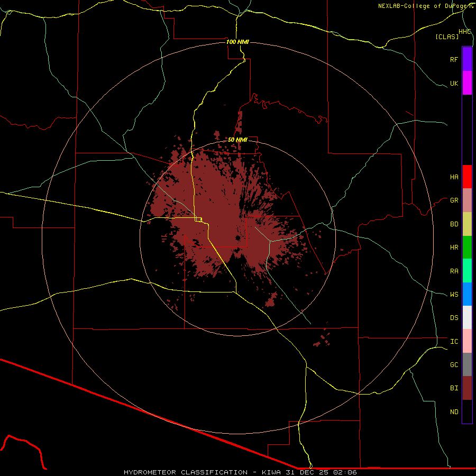This screenshot has width=476, height=476.
Task: Click the ND black legend color swatch
Action: [x=467, y=411]
